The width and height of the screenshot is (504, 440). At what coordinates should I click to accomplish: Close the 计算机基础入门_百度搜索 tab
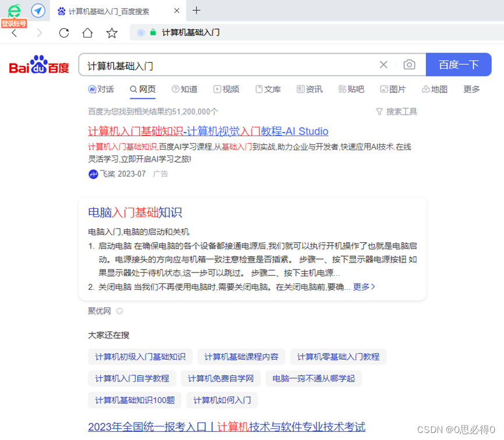(x=177, y=10)
